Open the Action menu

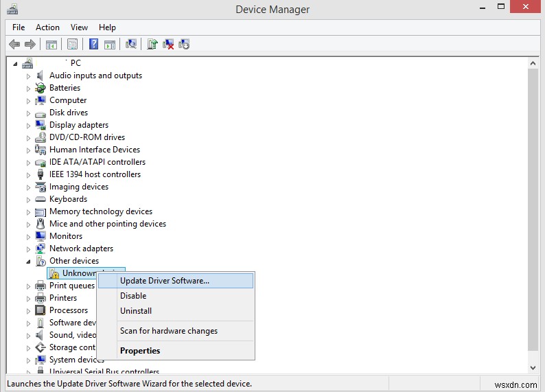[47, 27]
